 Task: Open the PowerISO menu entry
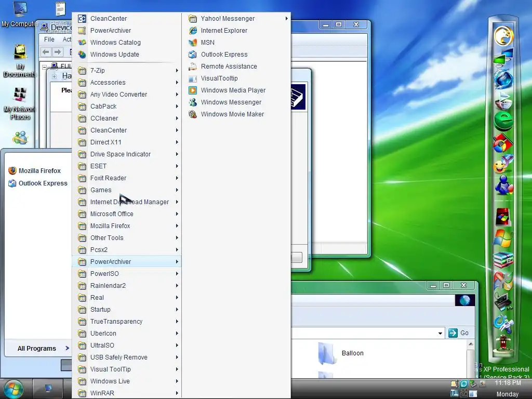coord(127,273)
